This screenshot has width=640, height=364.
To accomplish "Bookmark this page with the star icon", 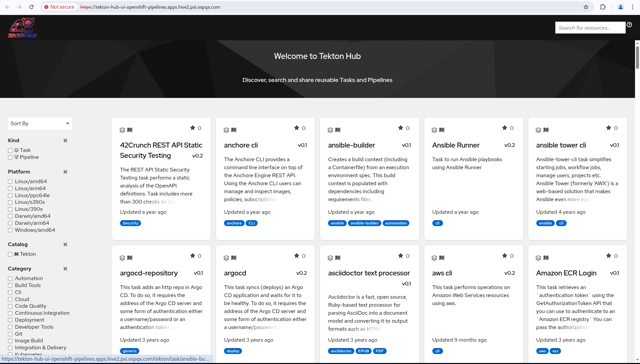I will [x=586, y=7].
